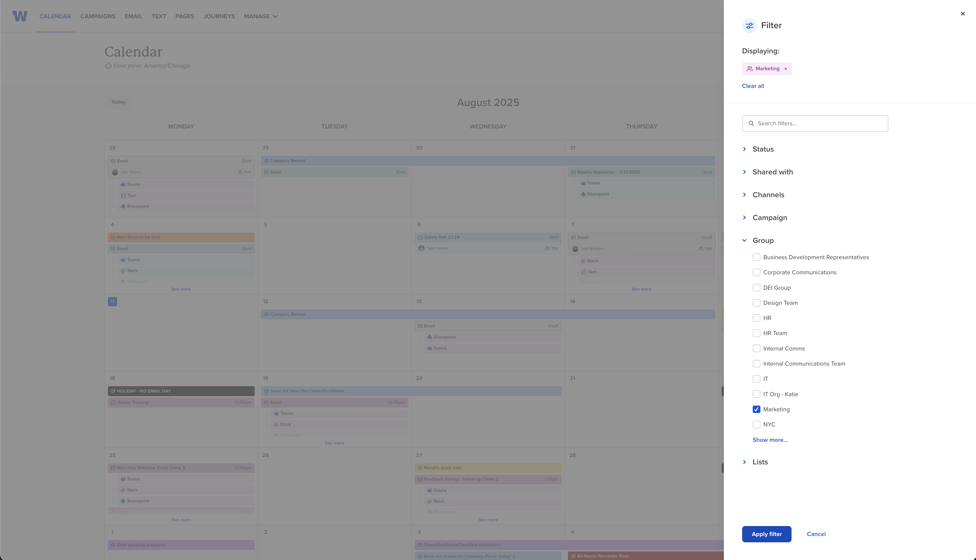
Task: Open Mendi's quick note event
Action: pyautogui.click(x=488, y=468)
